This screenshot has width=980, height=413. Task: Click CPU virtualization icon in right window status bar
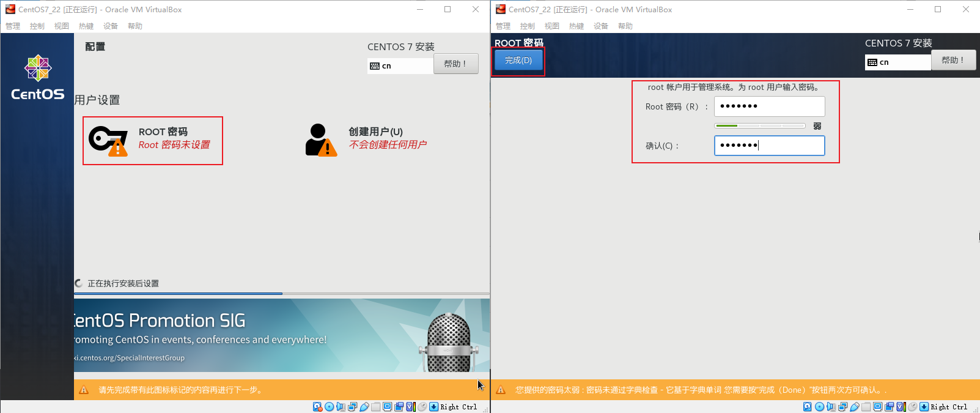(901, 407)
